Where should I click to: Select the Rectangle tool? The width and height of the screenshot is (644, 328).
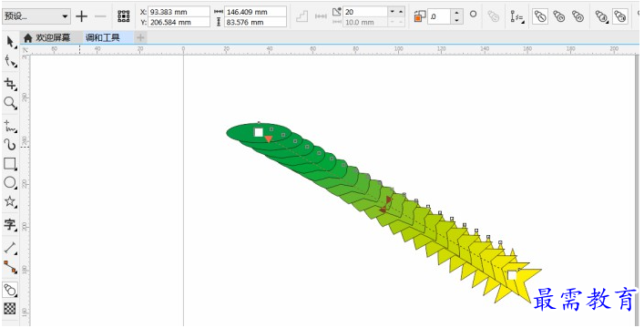click(10, 164)
